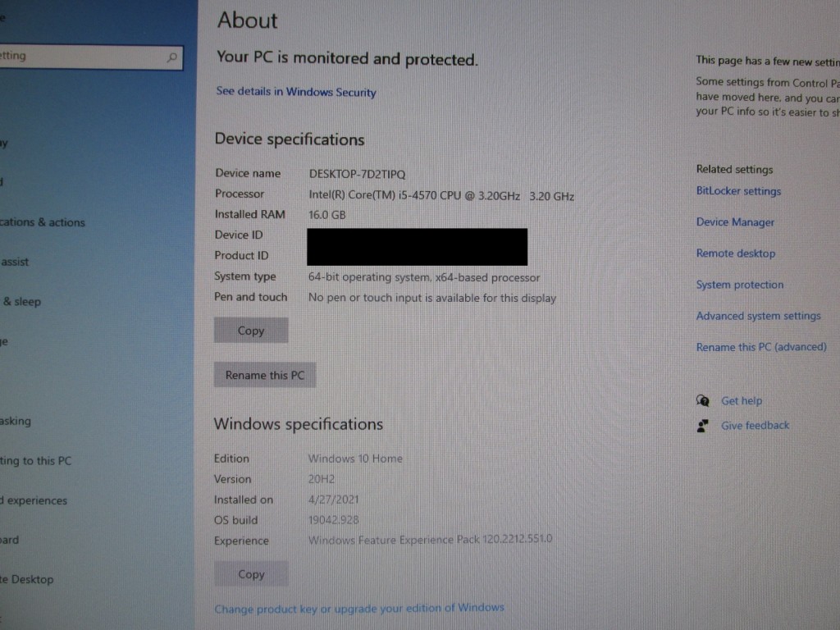This screenshot has width=840, height=630.
Task: Select Notifications & actions in the sidebar
Action: pos(43,222)
